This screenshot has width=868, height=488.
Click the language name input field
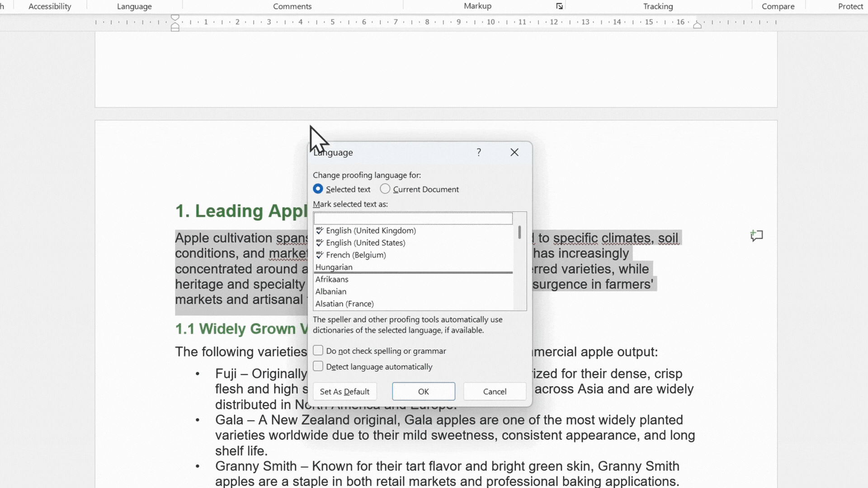(413, 219)
